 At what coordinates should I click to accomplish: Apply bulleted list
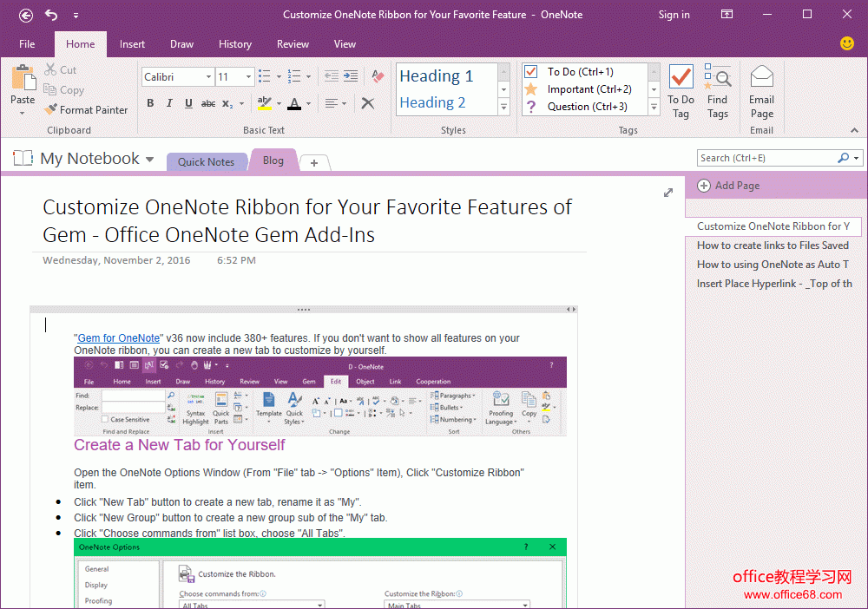265,76
